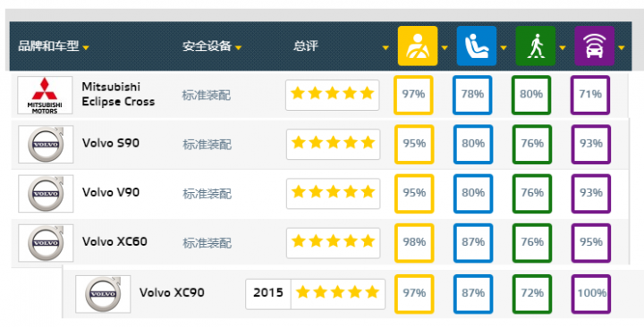The width and height of the screenshot is (644, 327).
Task: Open dropdown arrow next to purple safety assist icon
Action: coord(621,48)
